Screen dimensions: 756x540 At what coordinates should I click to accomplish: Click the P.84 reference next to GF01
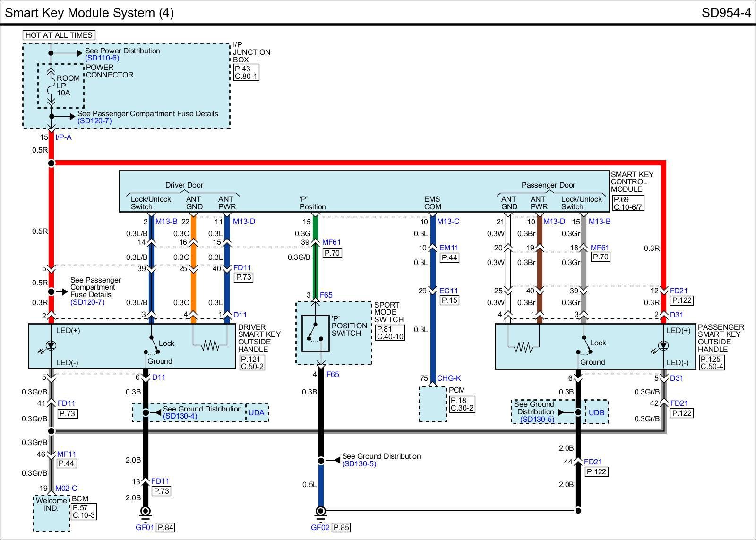(166, 528)
